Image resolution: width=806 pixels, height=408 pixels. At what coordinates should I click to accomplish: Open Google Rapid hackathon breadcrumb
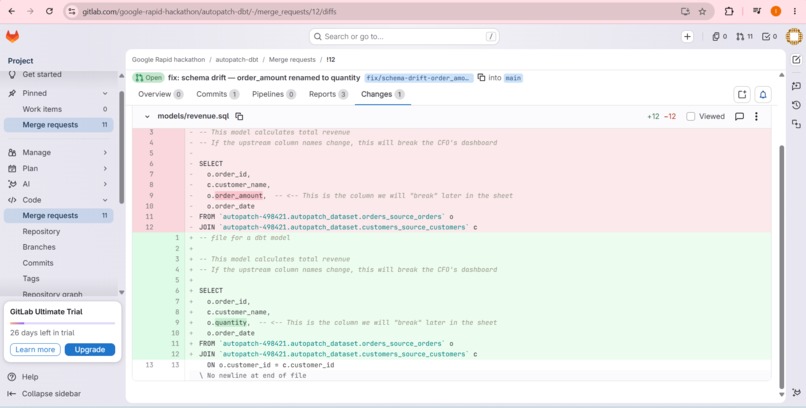coord(168,60)
